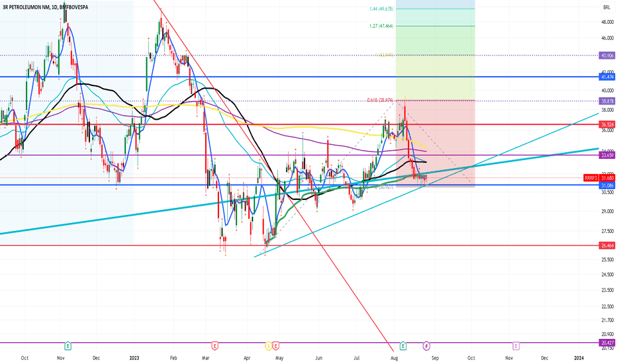Select the purple 20.427 price label

click(x=606, y=342)
